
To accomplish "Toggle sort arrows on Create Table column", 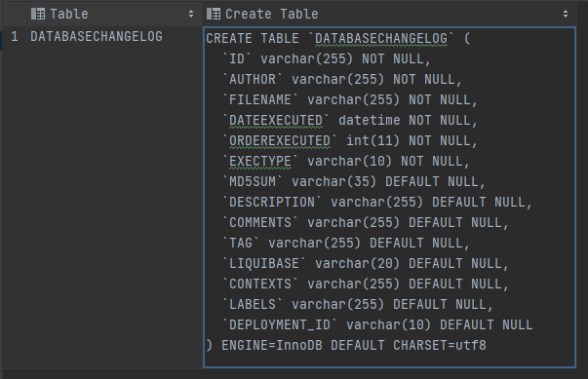I will (566, 14).
